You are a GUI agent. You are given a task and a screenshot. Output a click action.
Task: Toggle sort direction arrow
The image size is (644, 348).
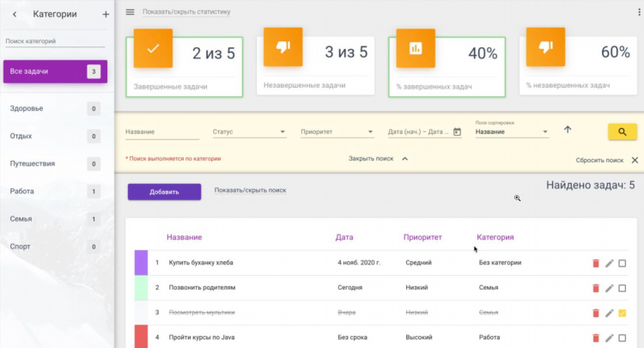click(x=568, y=130)
